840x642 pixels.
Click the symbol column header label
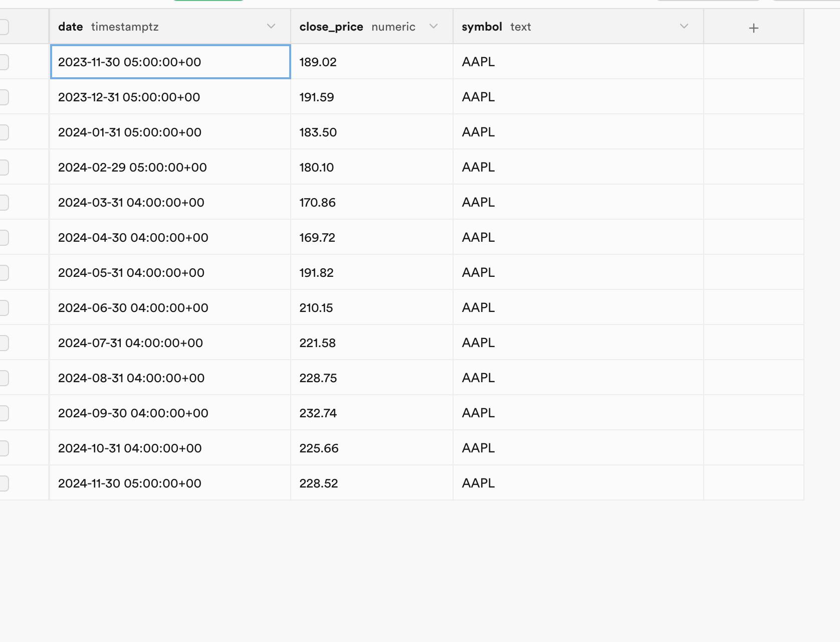(482, 27)
